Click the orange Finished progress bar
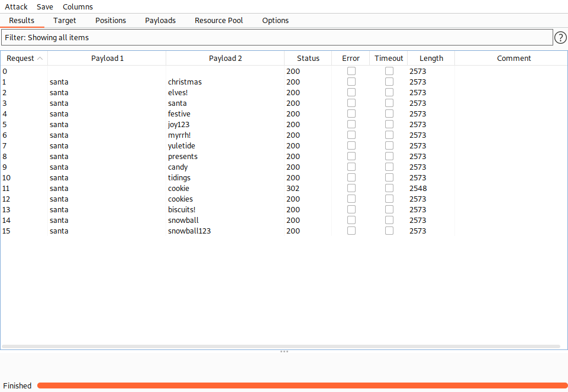The image size is (568, 392). coord(302,385)
